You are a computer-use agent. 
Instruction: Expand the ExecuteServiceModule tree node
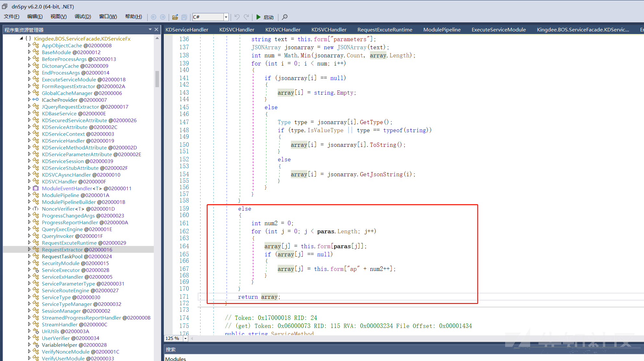(29, 79)
